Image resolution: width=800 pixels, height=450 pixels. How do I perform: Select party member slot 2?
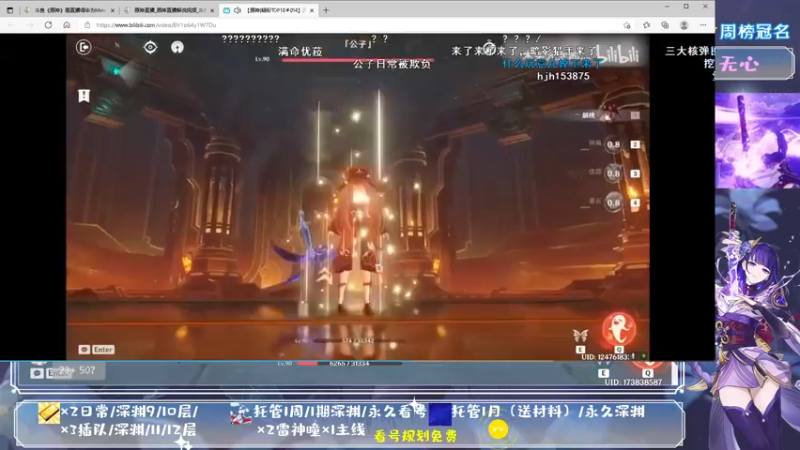coord(613,145)
